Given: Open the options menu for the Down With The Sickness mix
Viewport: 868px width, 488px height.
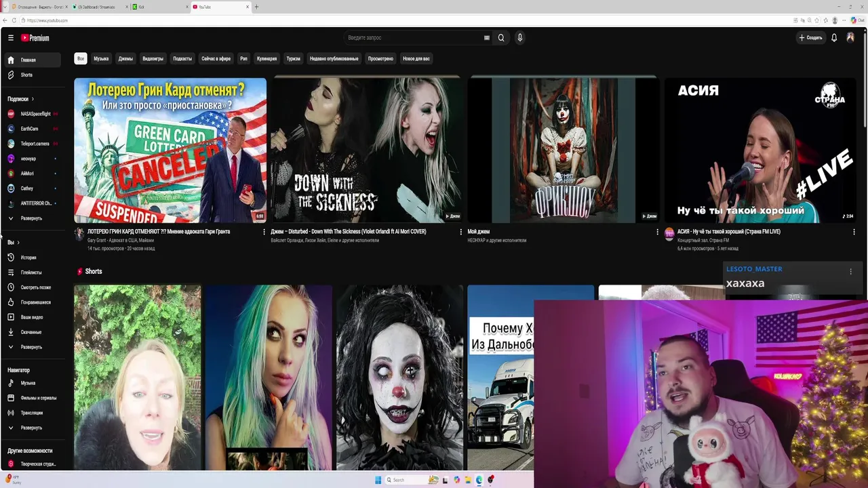Looking at the screenshot, I should [460, 232].
